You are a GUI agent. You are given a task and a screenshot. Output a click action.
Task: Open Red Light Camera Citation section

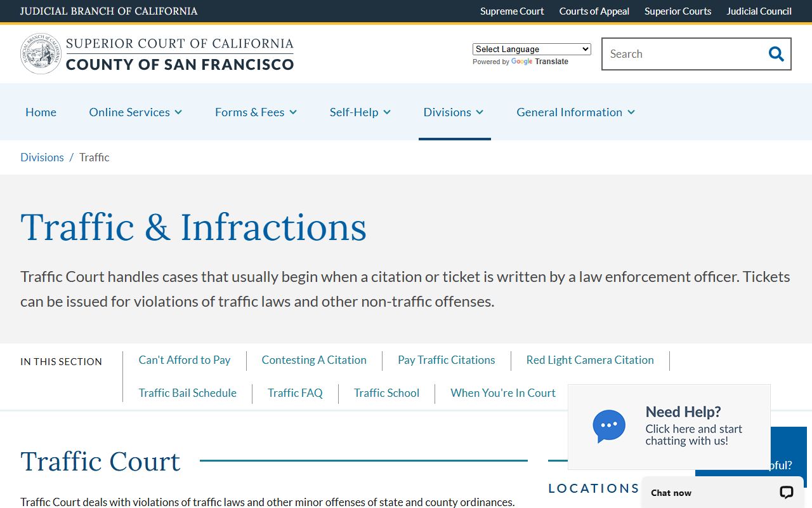click(590, 360)
